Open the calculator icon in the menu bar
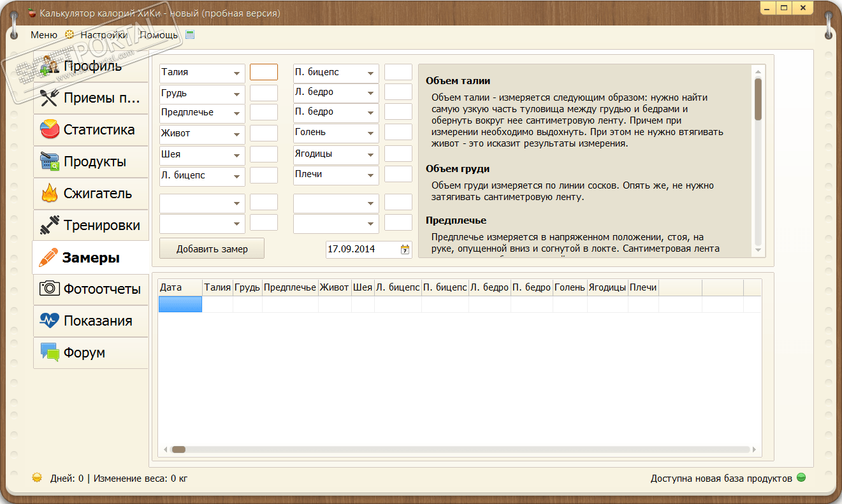This screenshot has width=842, height=504. click(x=189, y=35)
